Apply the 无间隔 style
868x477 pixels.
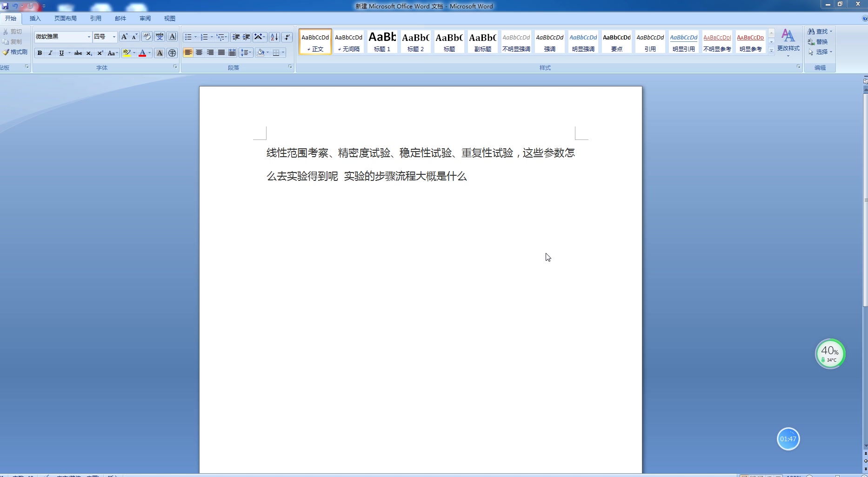click(x=348, y=42)
